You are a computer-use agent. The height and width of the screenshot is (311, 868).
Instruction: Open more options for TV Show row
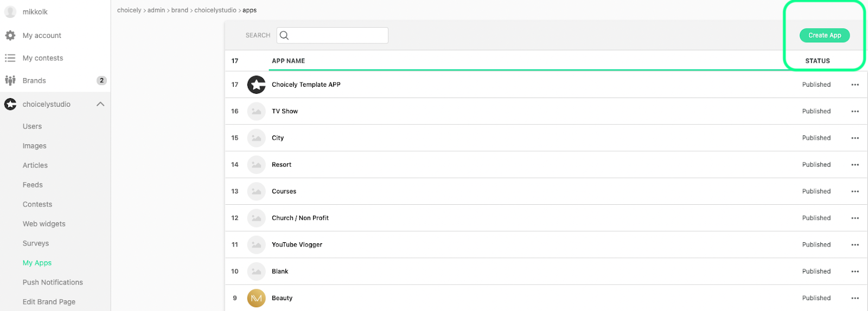(855, 111)
